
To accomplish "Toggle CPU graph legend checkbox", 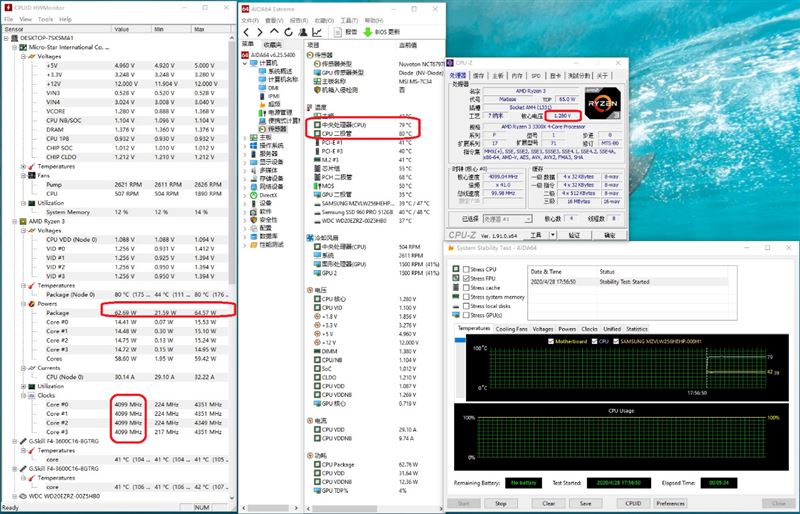I will (594, 341).
